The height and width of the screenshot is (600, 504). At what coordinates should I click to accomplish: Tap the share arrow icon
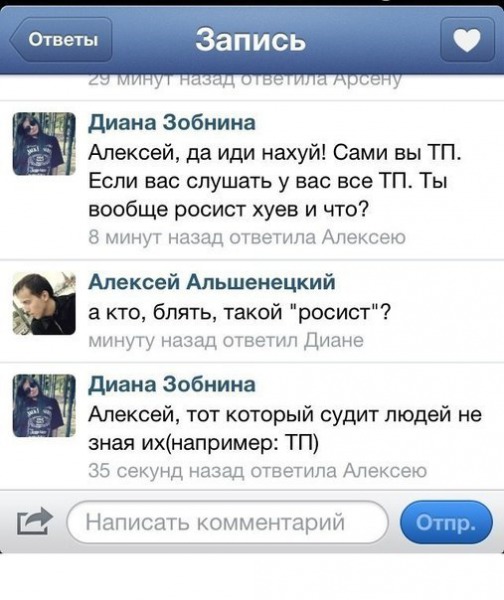(x=34, y=521)
